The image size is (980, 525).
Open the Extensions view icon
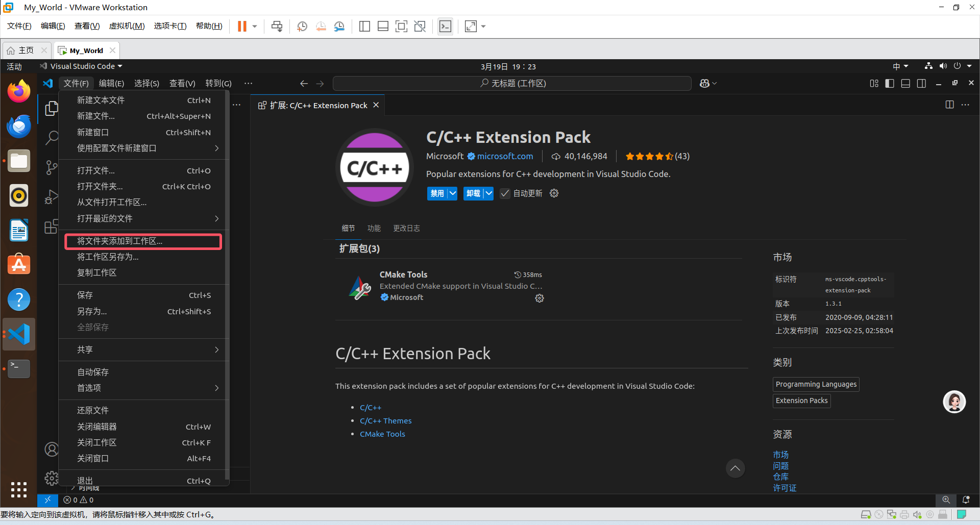[x=51, y=227]
